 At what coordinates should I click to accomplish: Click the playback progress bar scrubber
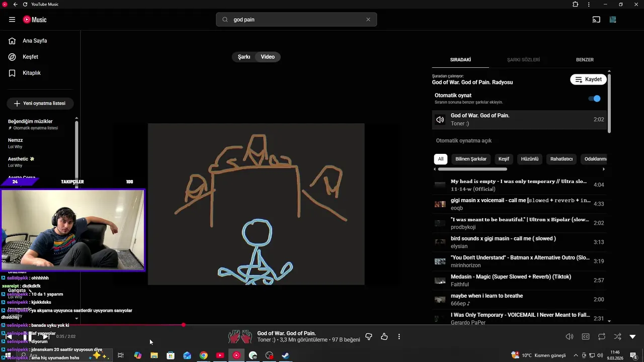tap(184, 325)
